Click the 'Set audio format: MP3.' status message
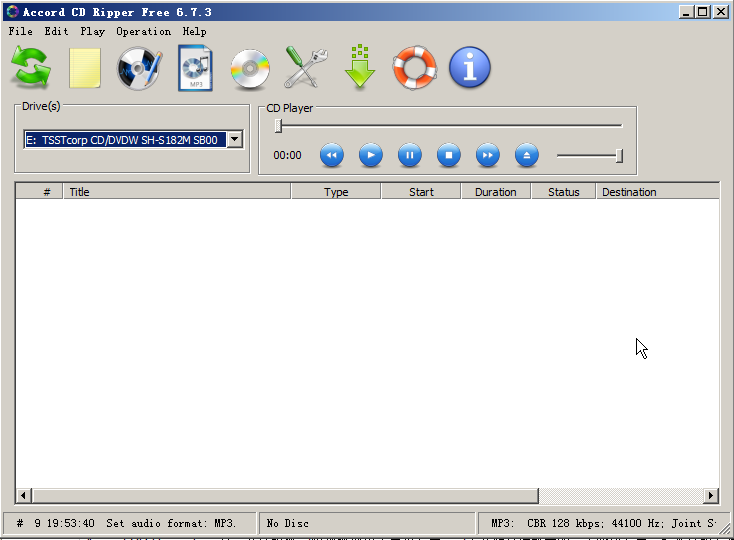734x540 pixels. (x=171, y=523)
